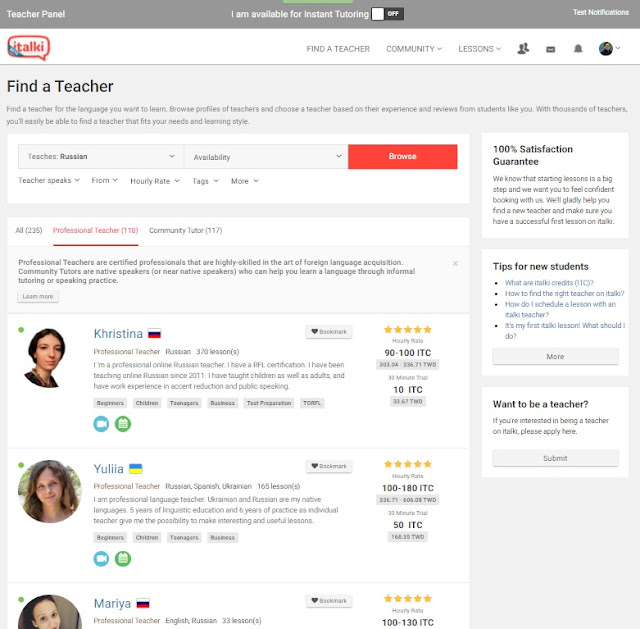Click the Russian flag next to Mariya
This screenshot has height=629, width=640.
pyautogui.click(x=143, y=603)
